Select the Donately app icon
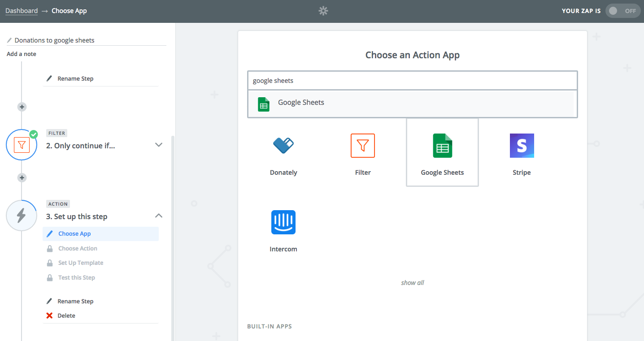The height and width of the screenshot is (341, 644). [x=283, y=146]
